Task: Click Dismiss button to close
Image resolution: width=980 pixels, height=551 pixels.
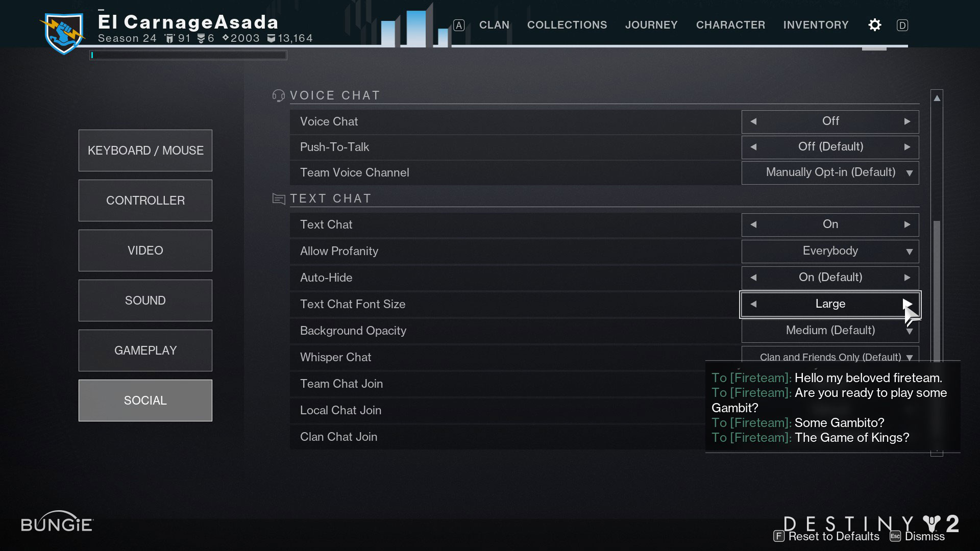Action: 925,536
